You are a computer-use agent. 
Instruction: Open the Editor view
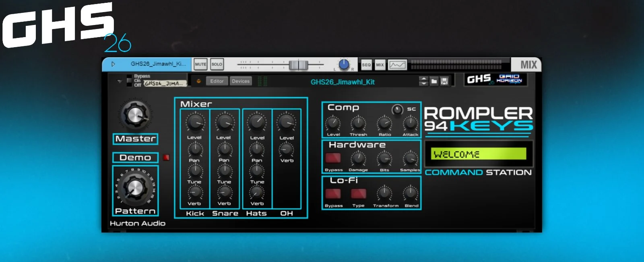point(217,81)
